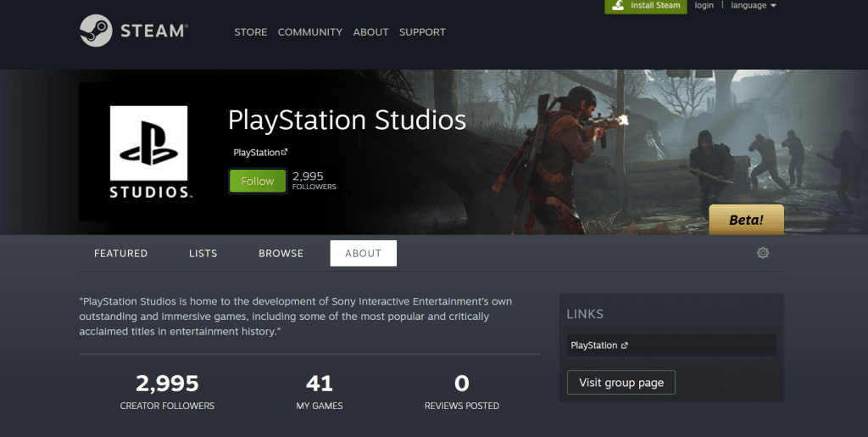The image size is (868, 437).
Task: Click the Steam logo in the header
Action: (134, 31)
